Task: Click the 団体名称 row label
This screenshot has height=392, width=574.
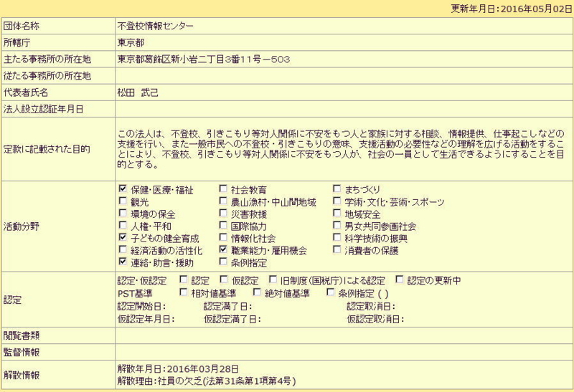Action: point(22,26)
